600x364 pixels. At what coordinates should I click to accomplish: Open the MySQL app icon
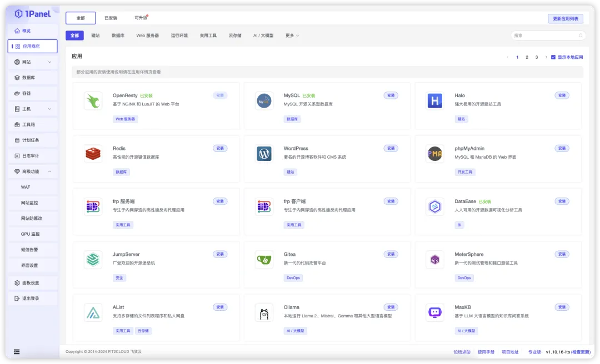pyautogui.click(x=264, y=101)
